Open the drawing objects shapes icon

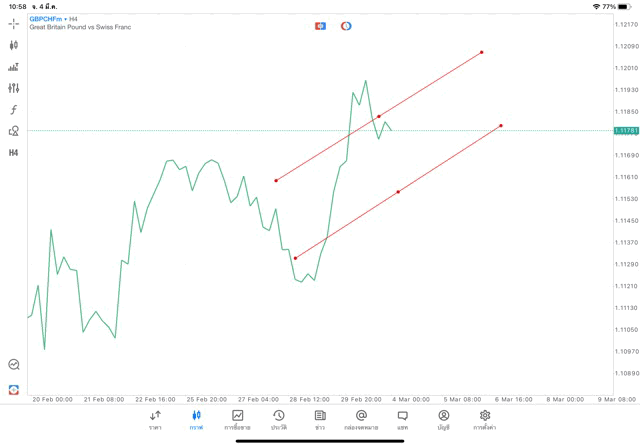click(13, 131)
